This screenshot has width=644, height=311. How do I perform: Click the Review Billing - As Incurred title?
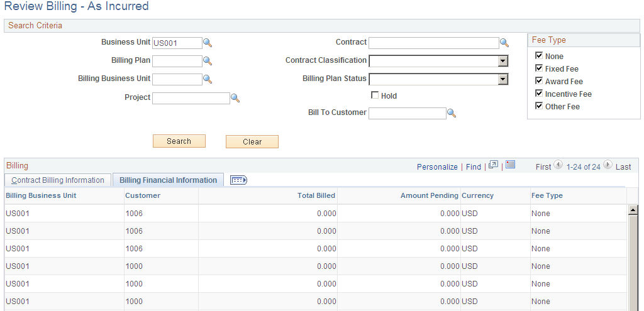tap(76, 6)
